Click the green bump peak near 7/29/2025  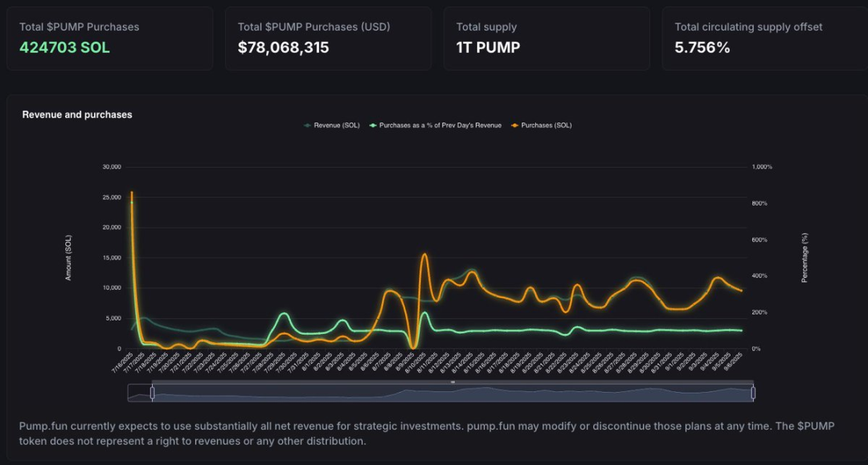click(283, 314)
